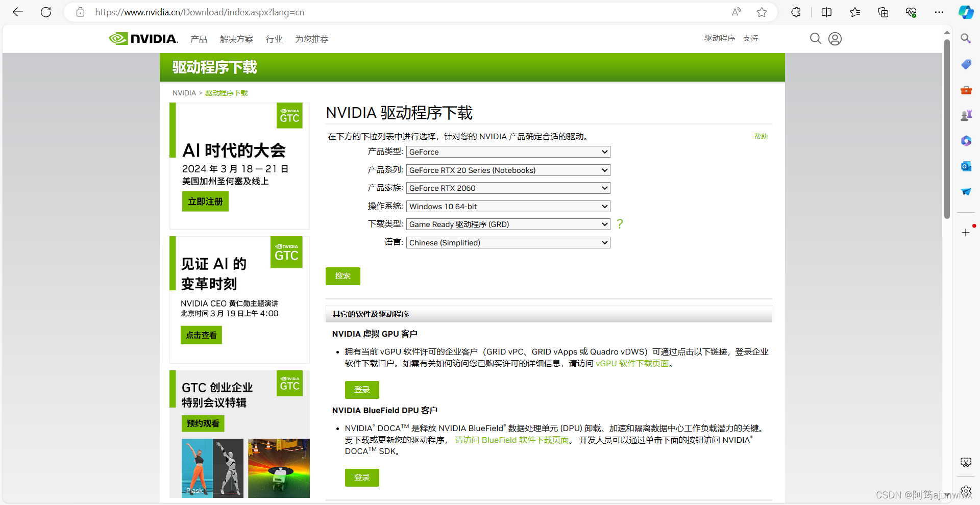This screenshot has width=980, height=505.
Task: Open browser essentials heart icon
Action: pos(911,12)
